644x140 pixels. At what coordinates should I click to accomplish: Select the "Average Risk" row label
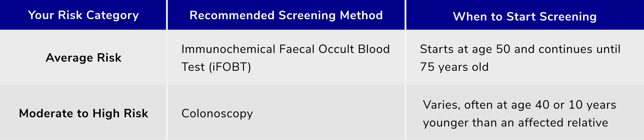coord(83,58)
